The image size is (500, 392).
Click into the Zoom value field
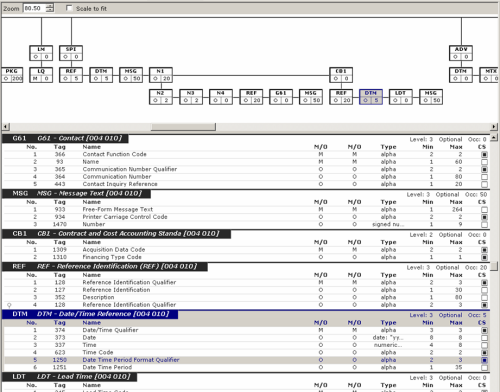point(35,8)
